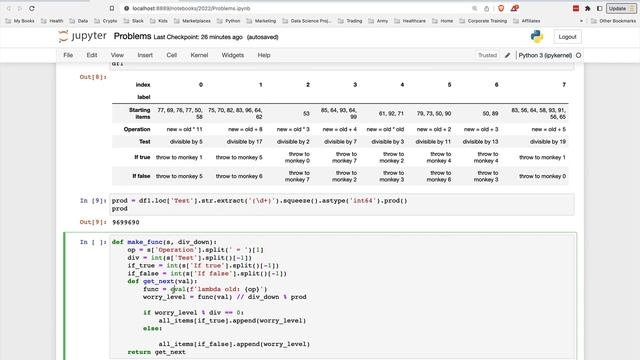Open the Other Bookmarks folder
Image resolution: width=640 pixels, height=360 pixels.
[x=613, y=21]
